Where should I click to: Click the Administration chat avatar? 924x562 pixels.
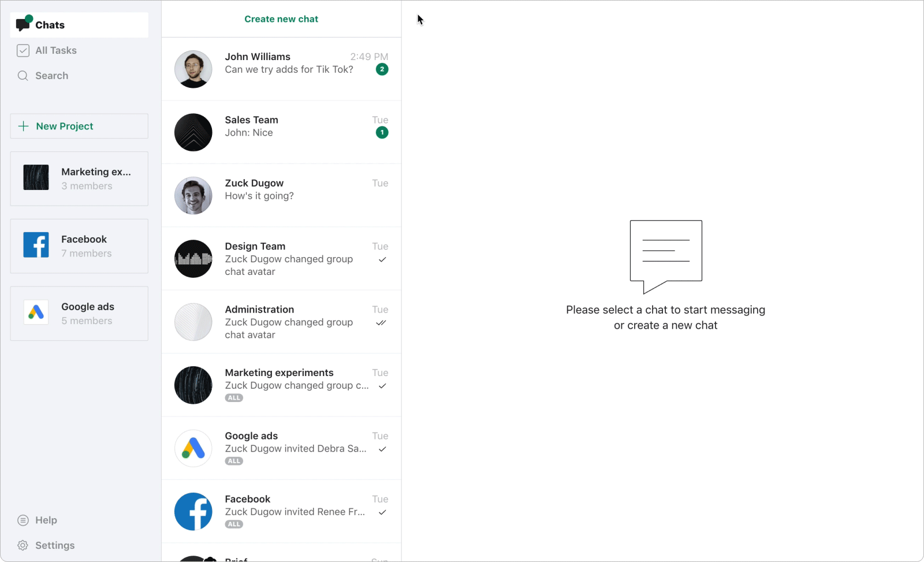click(x=193, y=322)
